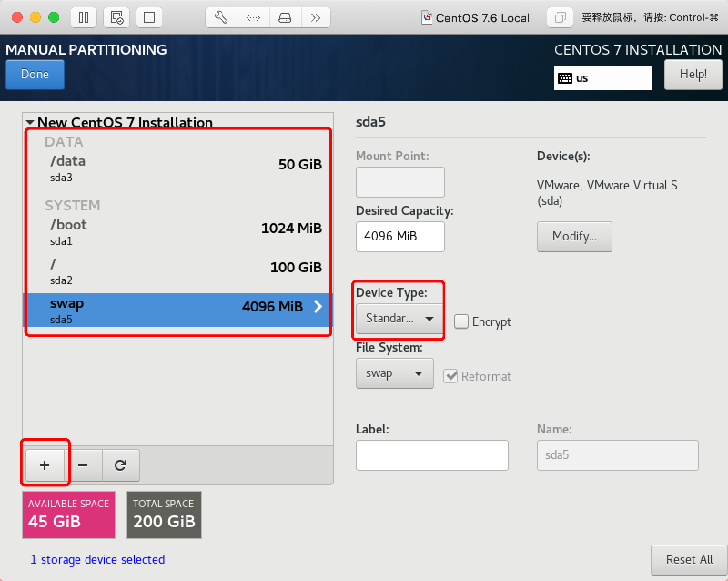The width and height of the screenshot is (728, 581).
Task: Click the arrow chevron on swap row
Action: 318,306
